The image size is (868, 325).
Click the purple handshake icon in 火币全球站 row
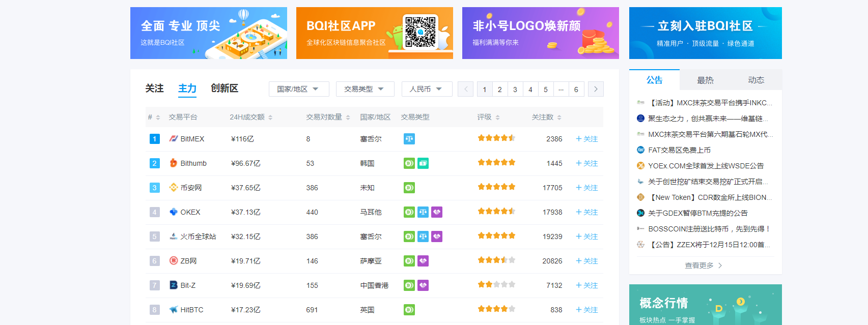[437, 237]
